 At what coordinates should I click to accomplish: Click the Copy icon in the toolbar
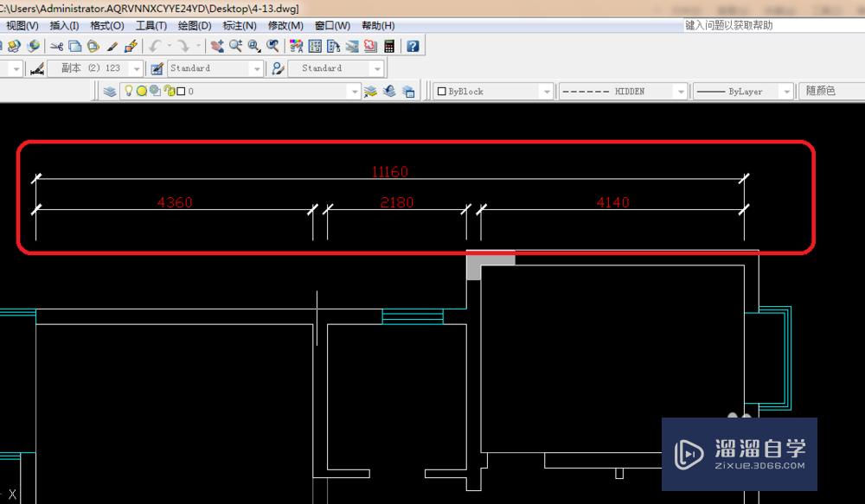pyautogui.click(x=75, y=47)
